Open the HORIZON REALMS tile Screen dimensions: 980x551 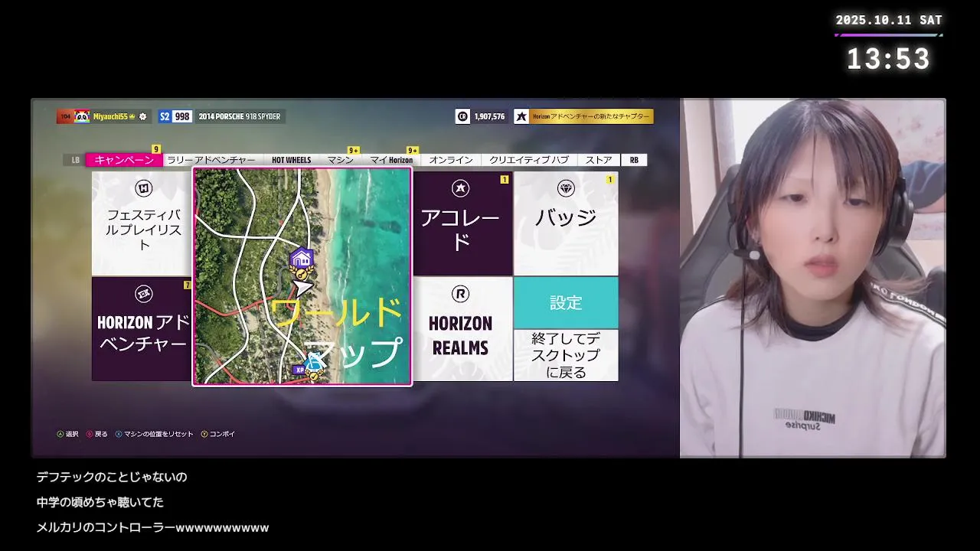click(x=462, y=329)
